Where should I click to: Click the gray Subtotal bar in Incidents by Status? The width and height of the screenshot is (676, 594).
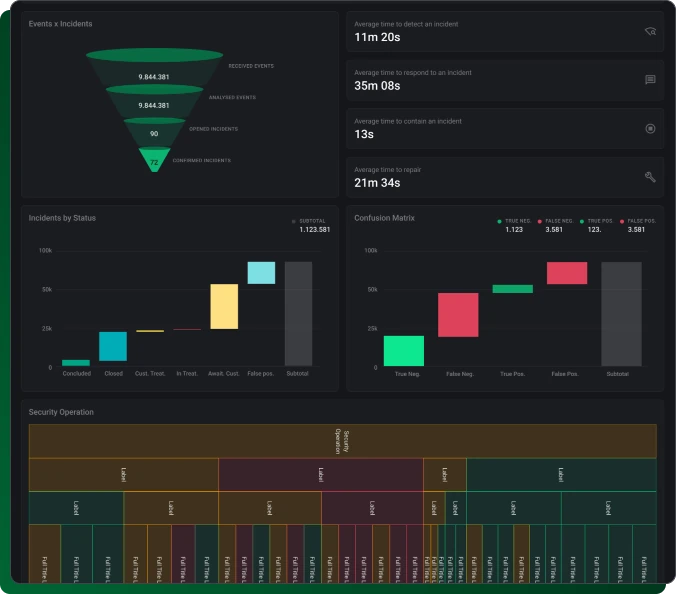[298, 314]
